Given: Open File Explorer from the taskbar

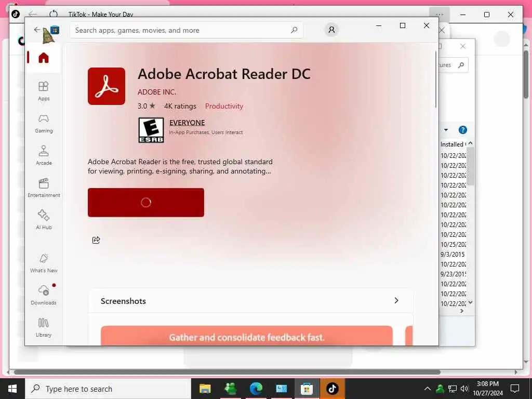Looking at the screenshot, I should point(205,389).
